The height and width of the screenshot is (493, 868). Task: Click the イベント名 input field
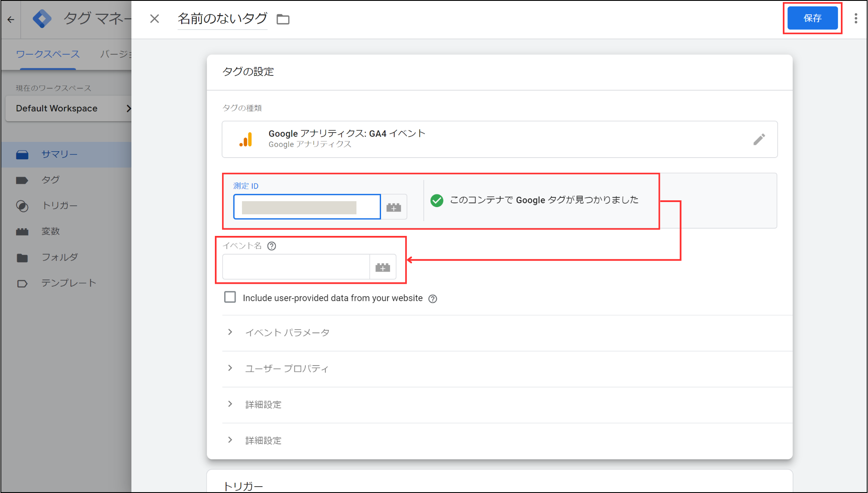point(296,267)
